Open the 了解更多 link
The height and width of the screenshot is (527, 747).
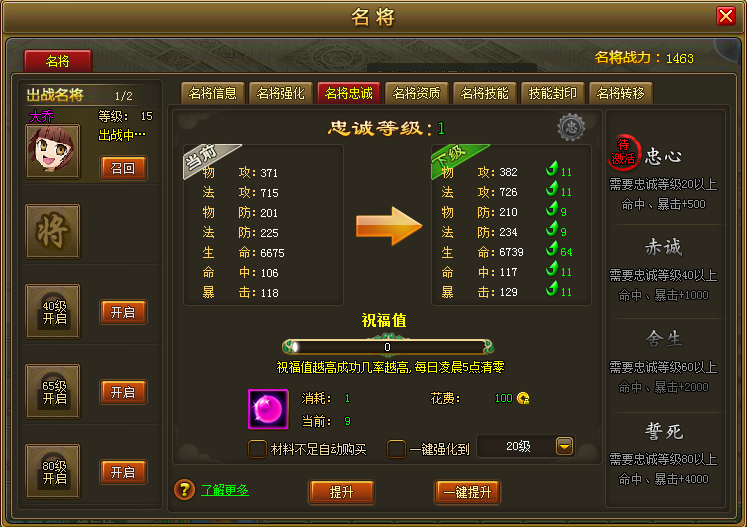(x=225, y=490)
